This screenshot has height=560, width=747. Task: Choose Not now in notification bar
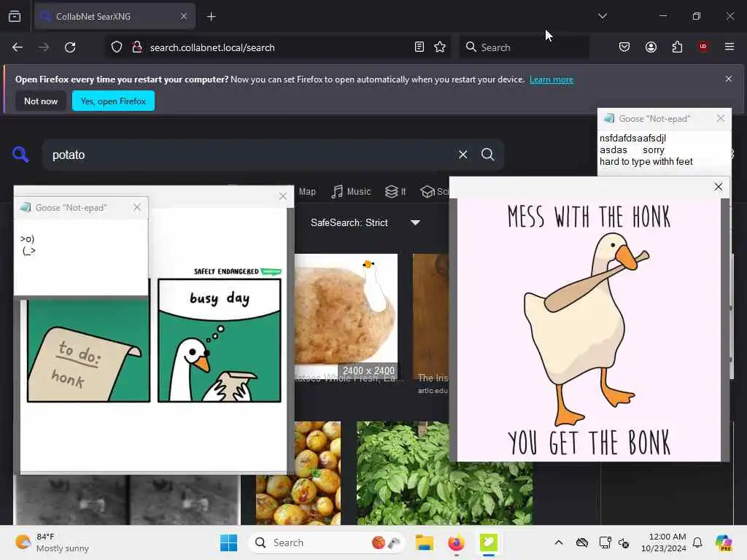click(x=41, y=101)
